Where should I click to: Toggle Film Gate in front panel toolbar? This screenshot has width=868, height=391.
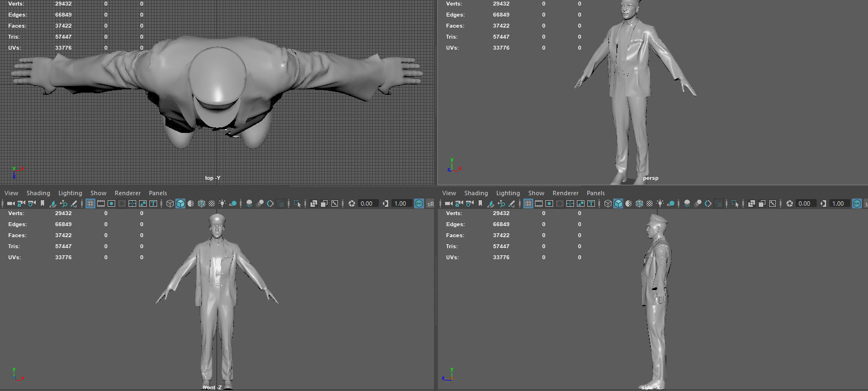(101, 203)
